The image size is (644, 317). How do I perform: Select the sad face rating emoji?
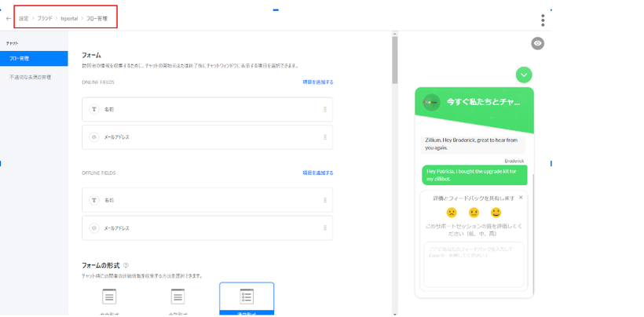coord(452,213)
